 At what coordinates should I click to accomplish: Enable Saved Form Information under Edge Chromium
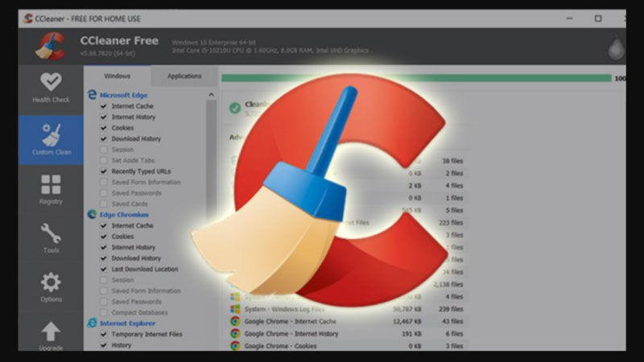(104, 290)
